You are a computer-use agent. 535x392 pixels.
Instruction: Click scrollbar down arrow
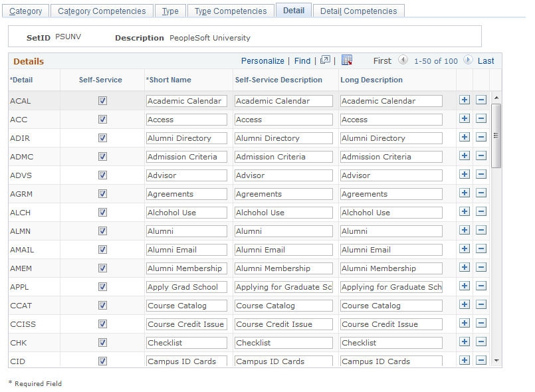coord(496,360)
